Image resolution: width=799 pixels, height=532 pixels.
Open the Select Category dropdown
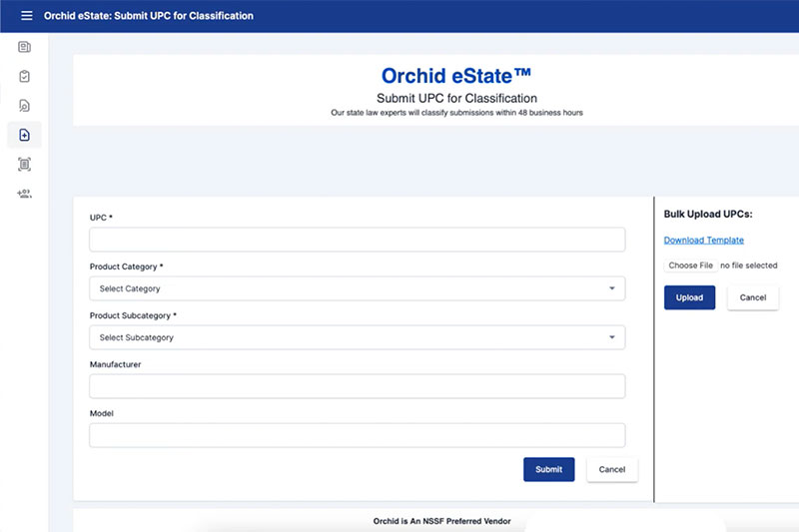(358, 288)
